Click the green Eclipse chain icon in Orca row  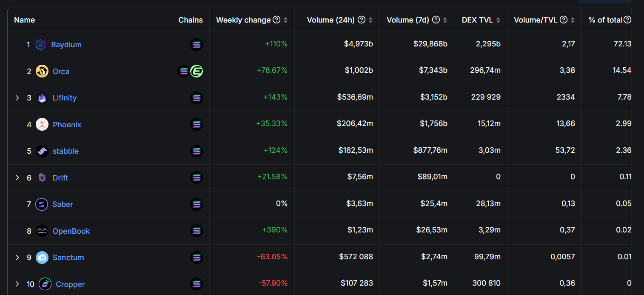[197, 71]
